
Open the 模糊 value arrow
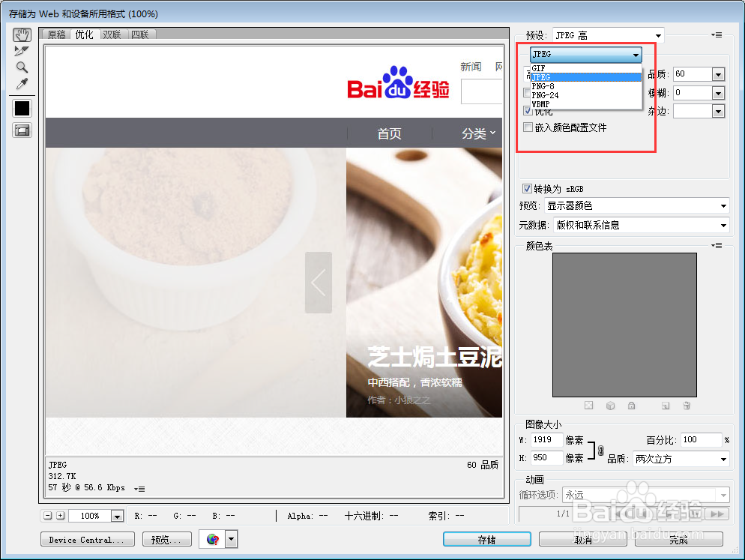pyautogui.click(x=718, y=93)
